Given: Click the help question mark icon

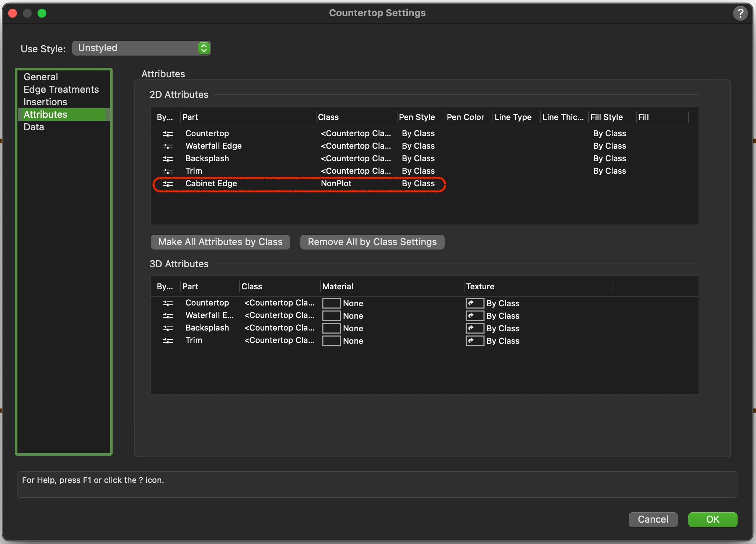Looking at the screenshot, I should 740,13.
